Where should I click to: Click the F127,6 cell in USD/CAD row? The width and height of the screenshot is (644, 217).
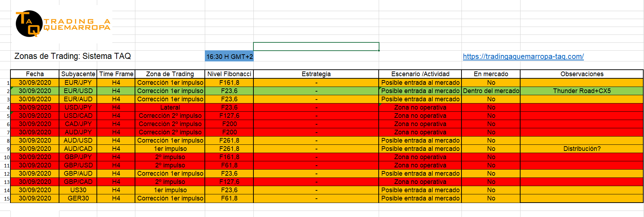tap(229, 116)
